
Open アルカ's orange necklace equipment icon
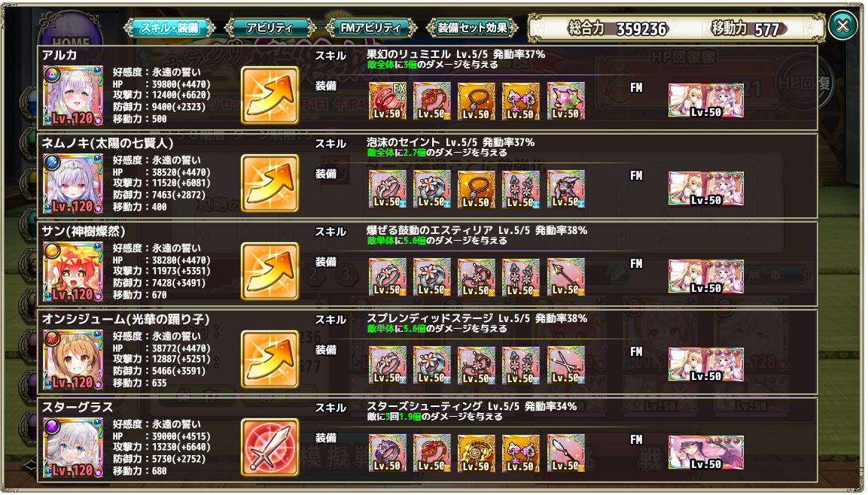[477, 102]
